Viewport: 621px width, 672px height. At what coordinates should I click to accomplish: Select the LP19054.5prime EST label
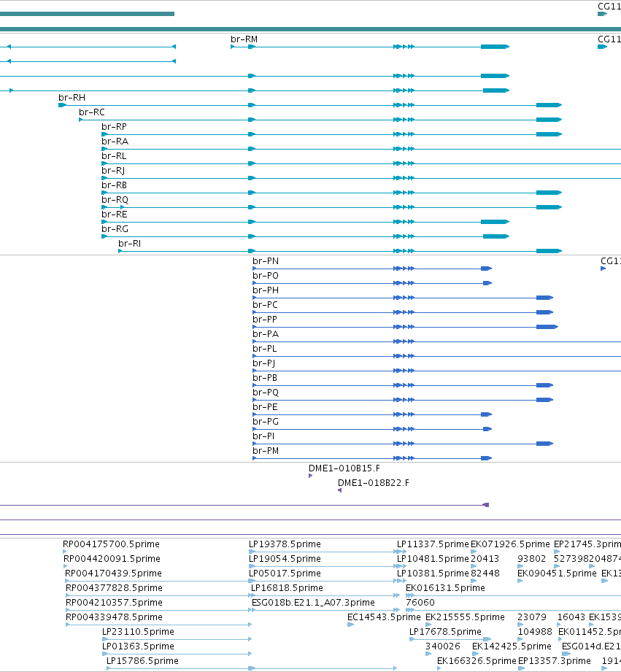click(x=285, y=559)
